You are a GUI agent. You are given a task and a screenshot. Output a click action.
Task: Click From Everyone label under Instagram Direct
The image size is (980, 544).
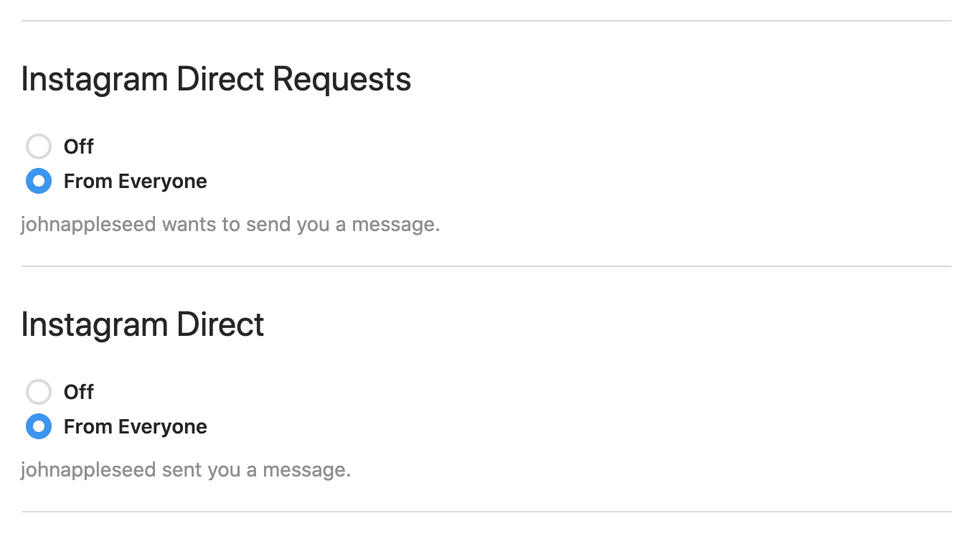tap(135, 427)
